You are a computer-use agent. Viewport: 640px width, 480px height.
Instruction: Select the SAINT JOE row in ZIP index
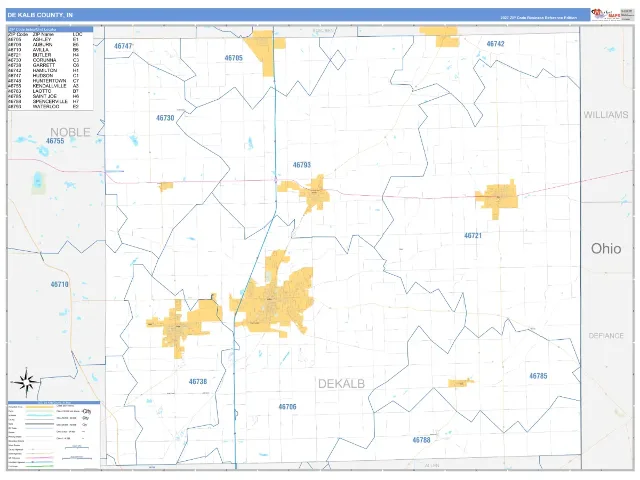click(44, 96)
